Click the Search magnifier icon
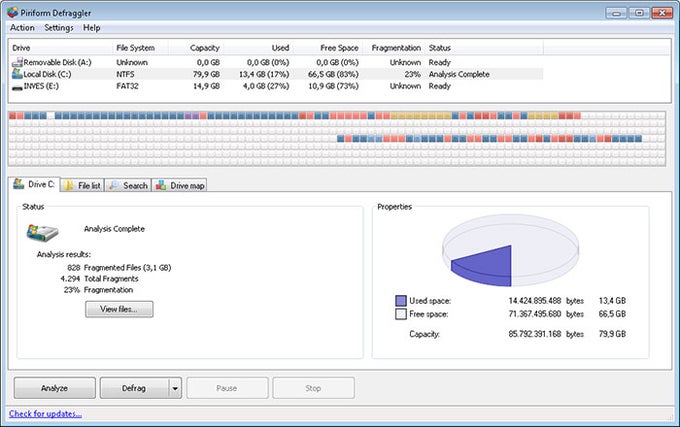Viewport: 680px width, 427px height. pyautogui.click(x=114, y=186)
